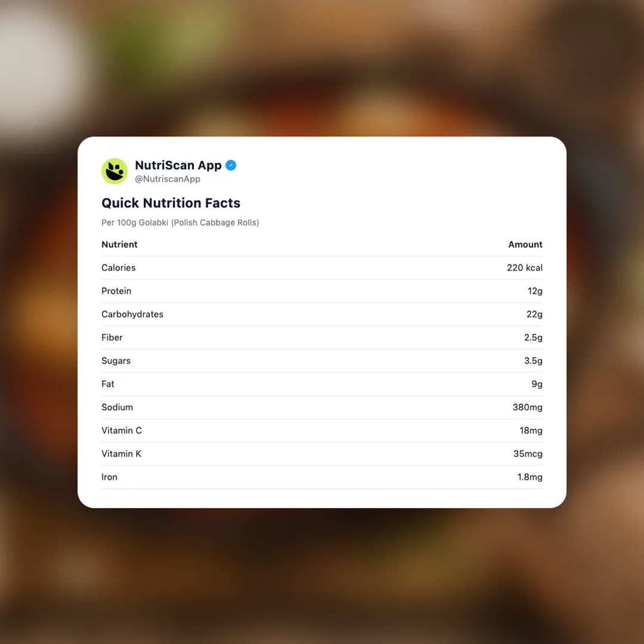The width and height of the screenshot is (644, 644).
Task: Select the Vitamin C row label
Action: pos(122,431)
